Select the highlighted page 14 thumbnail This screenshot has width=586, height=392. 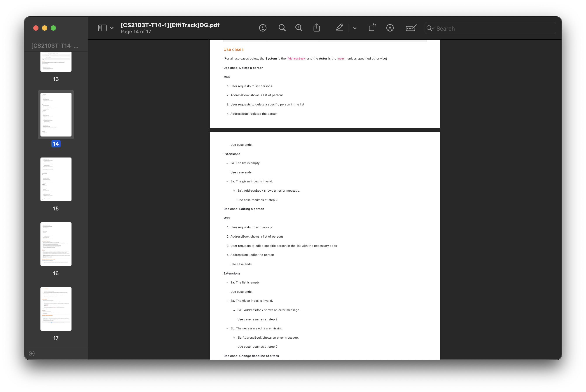56,114
